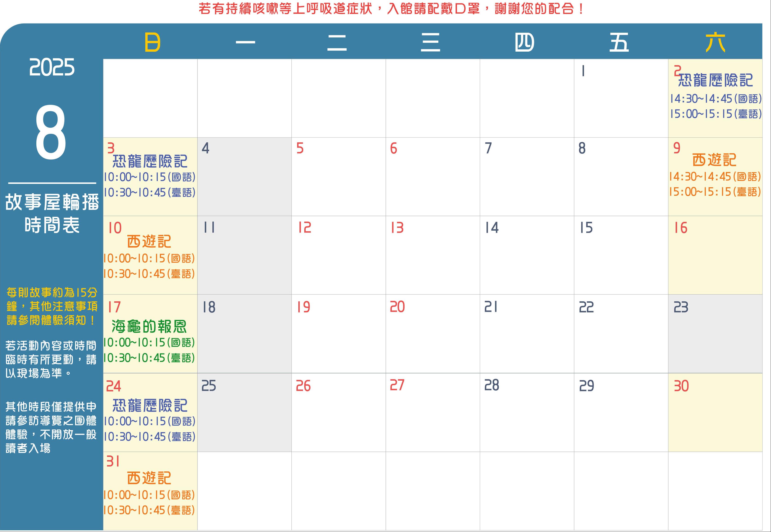Click the Wednesday header 三
Screen dimensions: 771x532
click(x=430, y=42)
